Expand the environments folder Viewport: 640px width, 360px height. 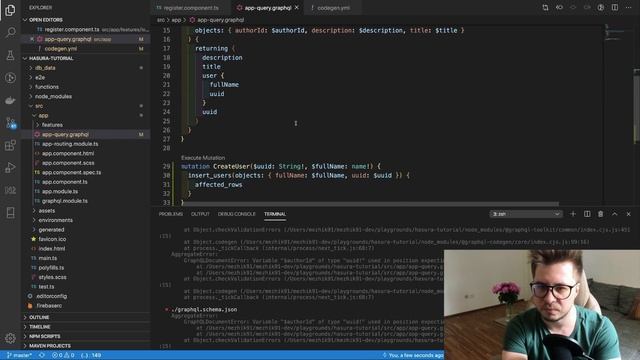tap(56, 220)
